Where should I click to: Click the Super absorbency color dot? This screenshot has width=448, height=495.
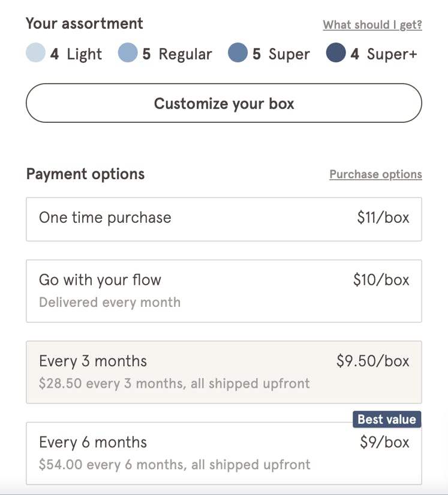click(238, 53)
